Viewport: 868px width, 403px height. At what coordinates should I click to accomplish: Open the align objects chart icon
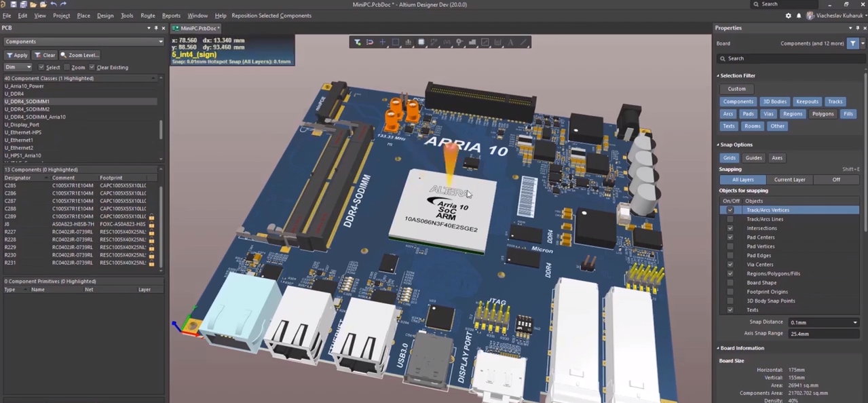pyautogui.click(x=408, y=42)
